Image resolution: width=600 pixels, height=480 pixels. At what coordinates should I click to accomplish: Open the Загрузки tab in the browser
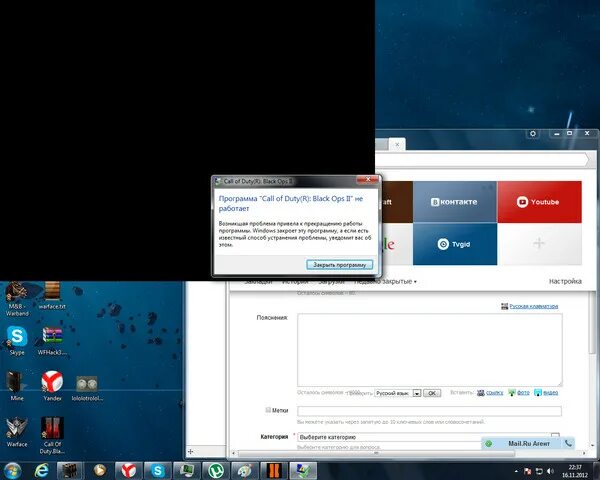tap(331, 282)
